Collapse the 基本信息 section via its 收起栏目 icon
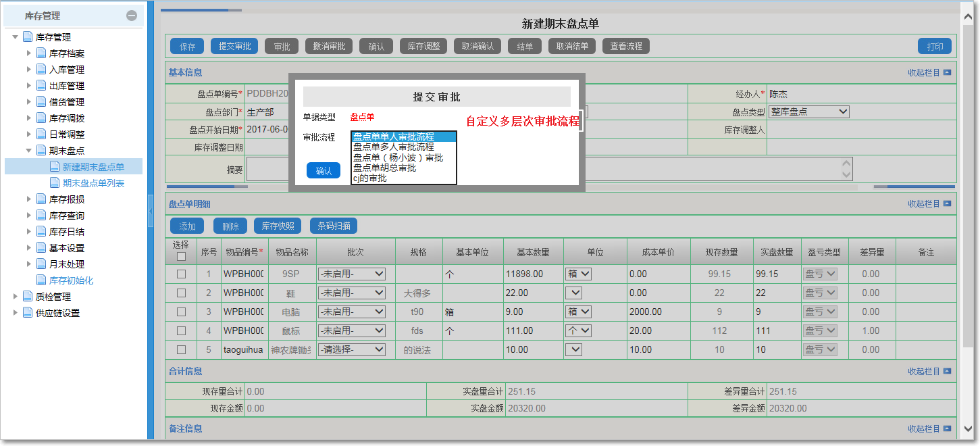The image size is (980, 446). click(946, 72)
